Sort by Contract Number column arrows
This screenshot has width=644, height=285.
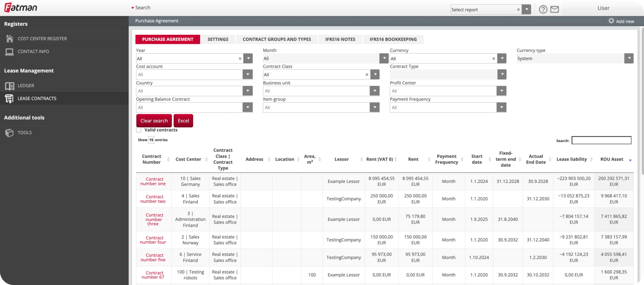click(168, 159)
